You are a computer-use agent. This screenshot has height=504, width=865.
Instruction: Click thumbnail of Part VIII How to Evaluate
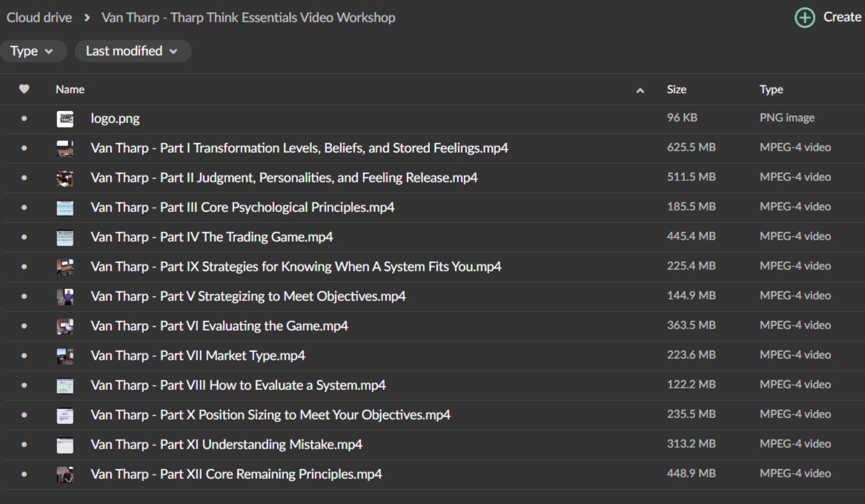65,386
